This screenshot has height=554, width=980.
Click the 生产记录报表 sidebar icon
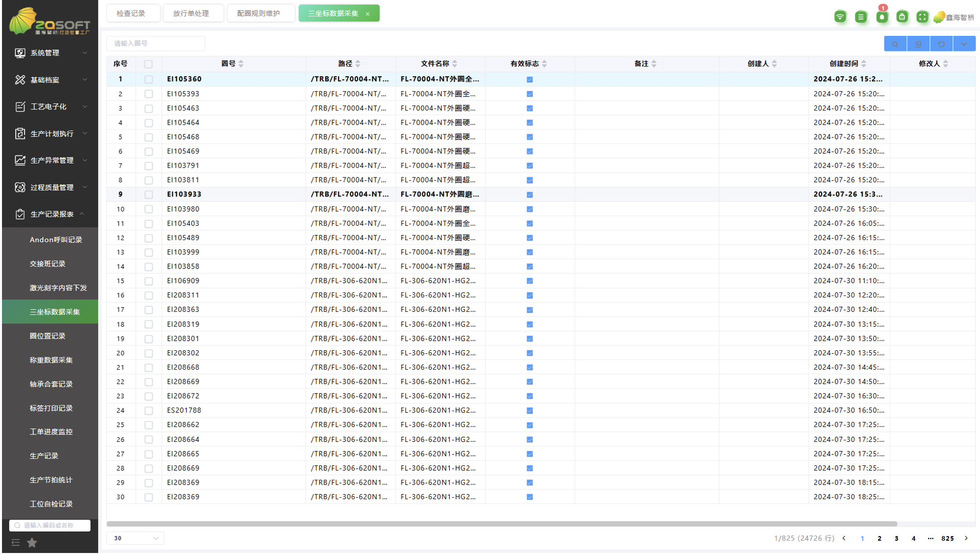point(20,214)
